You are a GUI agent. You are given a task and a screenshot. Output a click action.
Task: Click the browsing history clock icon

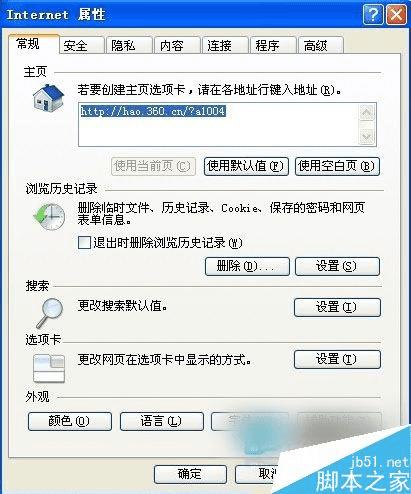(49, 217)
